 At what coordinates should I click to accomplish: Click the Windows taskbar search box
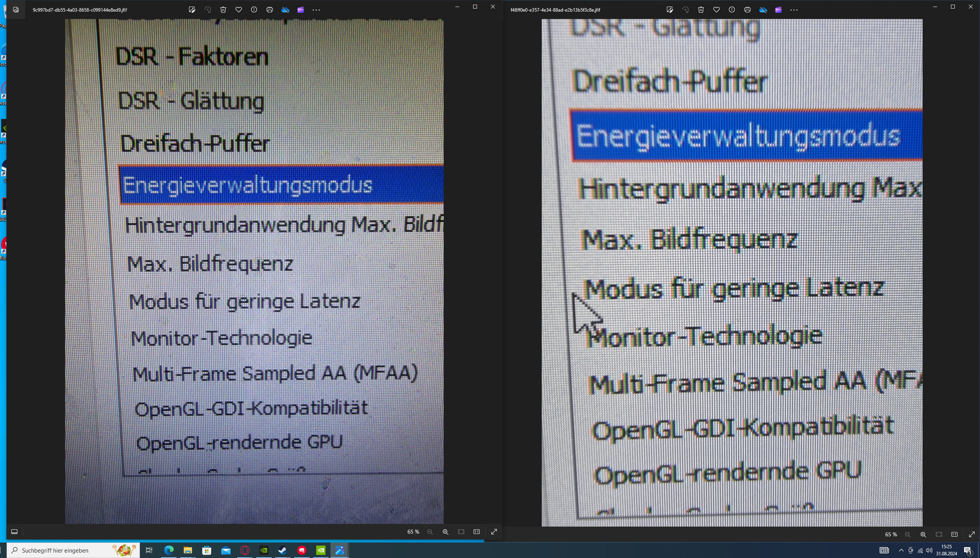tap(74, 550)
